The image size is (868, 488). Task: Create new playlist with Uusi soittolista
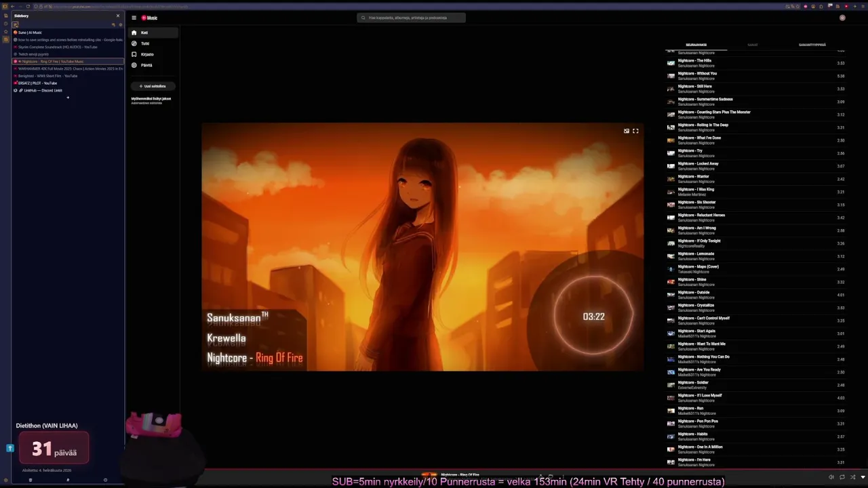153,86
